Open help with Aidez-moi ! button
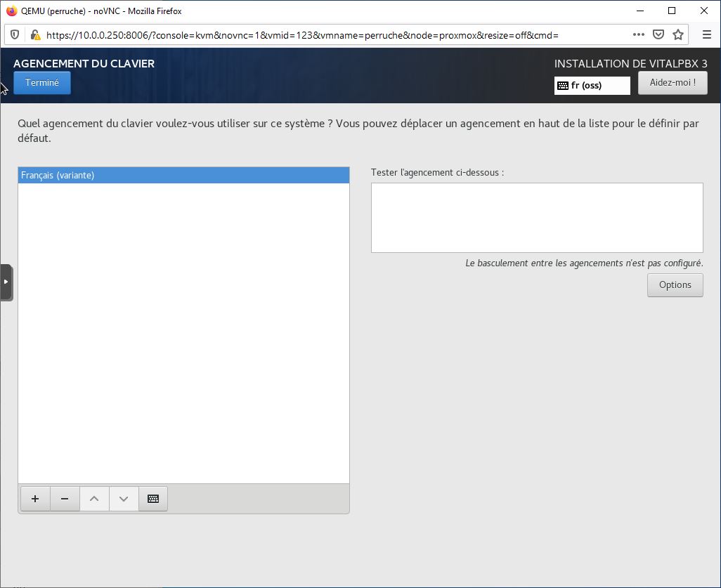This screenshot has height=588, width=721. [x=673, y=83]
